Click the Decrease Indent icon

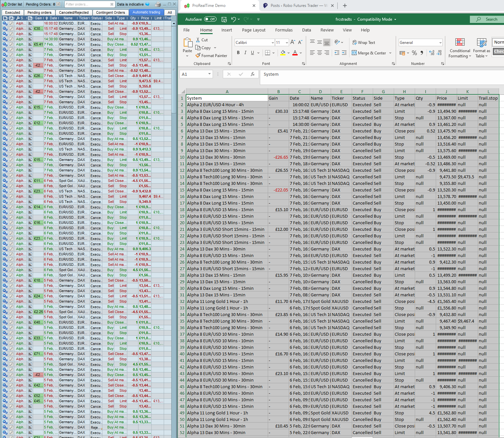tap(337, 53)
